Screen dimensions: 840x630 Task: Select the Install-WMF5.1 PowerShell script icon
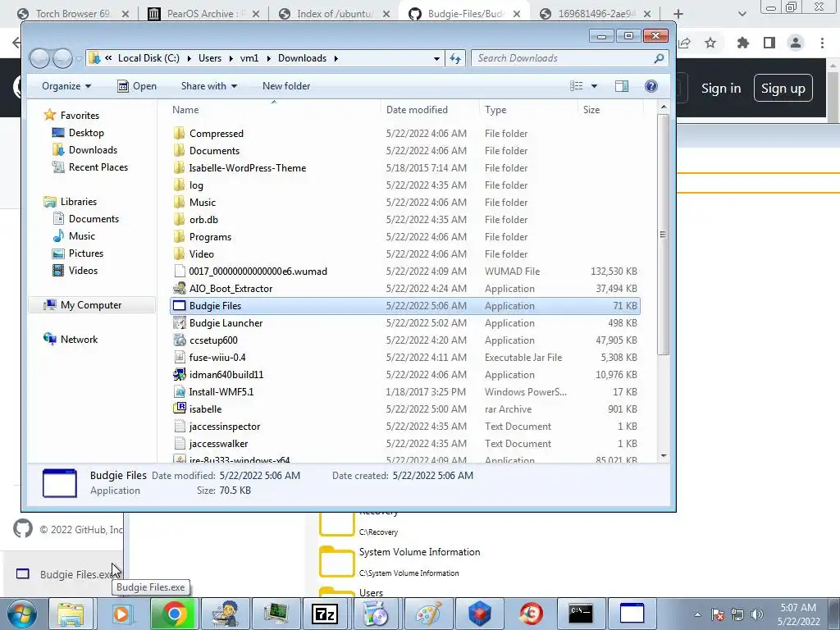(180, 391)
